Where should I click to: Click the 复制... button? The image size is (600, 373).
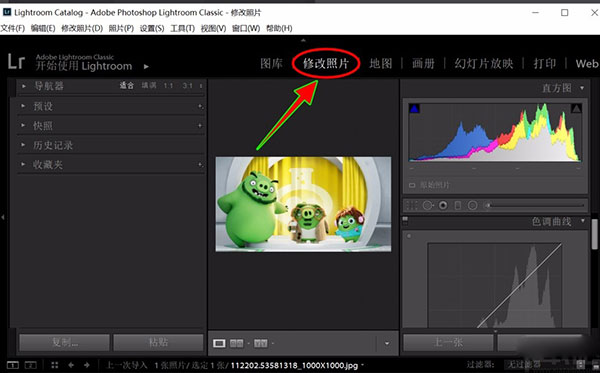[64, 342]
